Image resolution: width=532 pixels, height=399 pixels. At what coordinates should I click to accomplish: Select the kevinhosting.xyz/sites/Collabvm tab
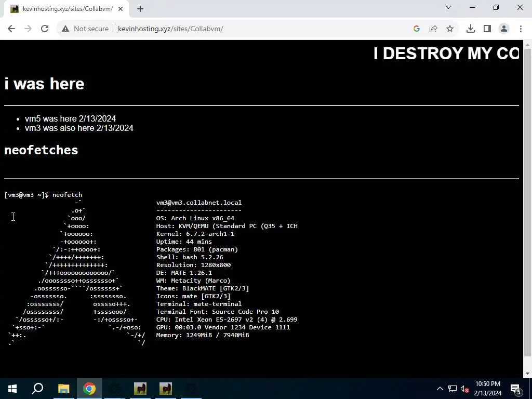pyautogui.click(x=66, y=9)
